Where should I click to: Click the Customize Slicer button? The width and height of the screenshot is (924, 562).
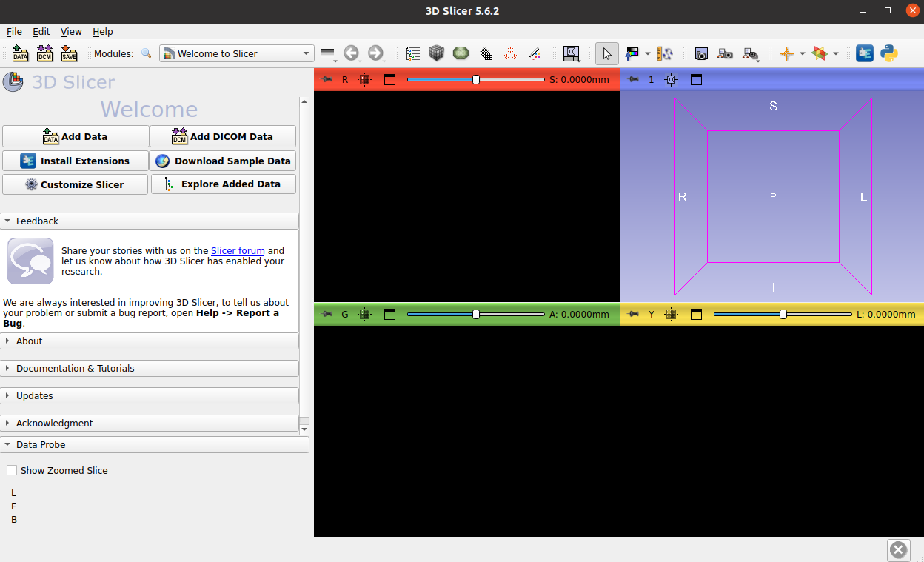(x=76, y=184)
